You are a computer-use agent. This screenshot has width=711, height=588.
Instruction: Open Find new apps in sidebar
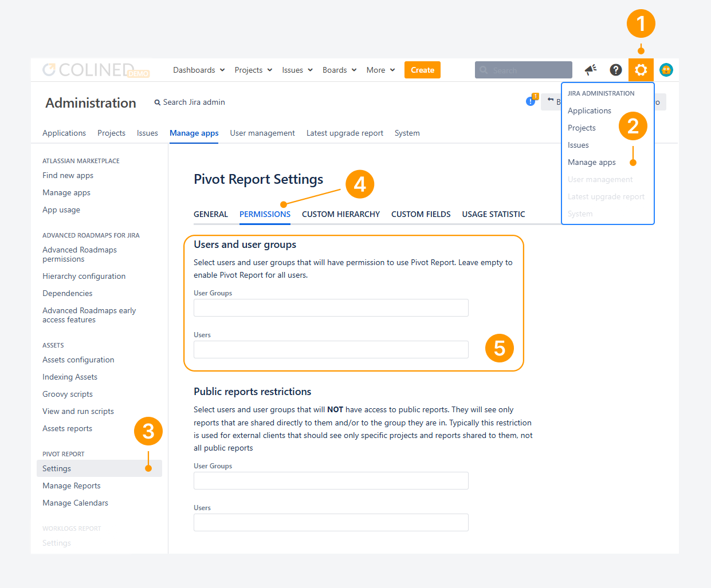coord(68,175)
